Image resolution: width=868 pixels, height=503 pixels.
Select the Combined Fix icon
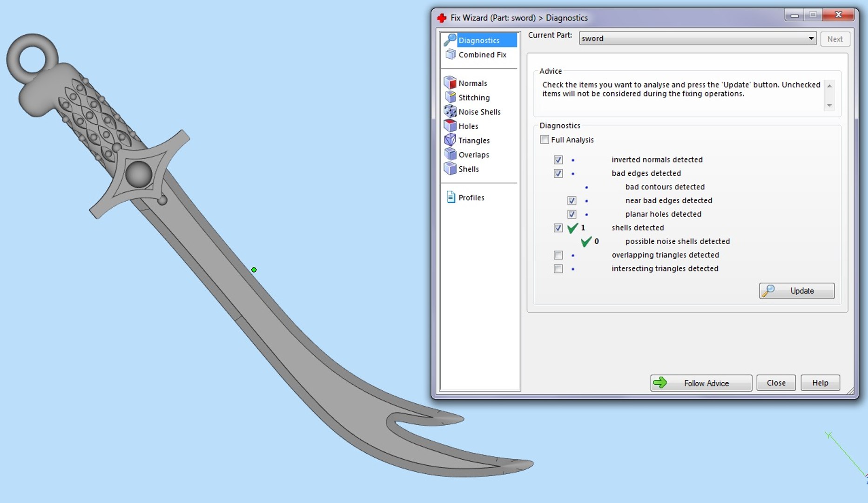coord(450,54)
